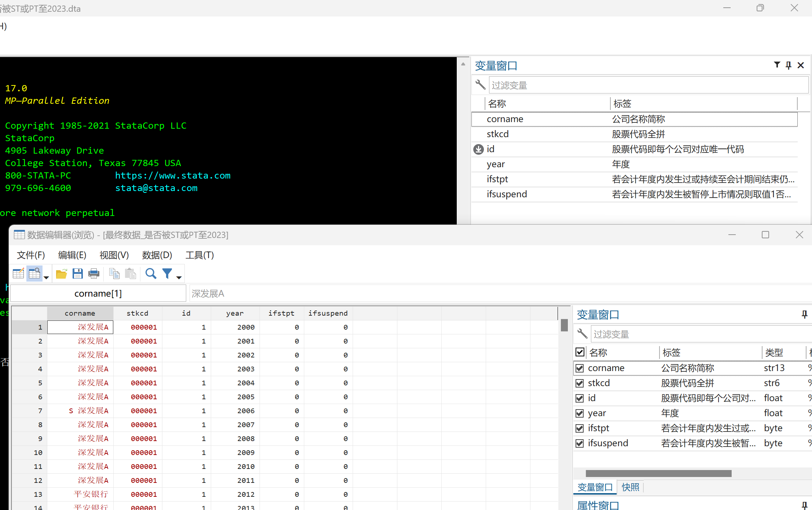Click the save floppy disk icon
812x510 pixels.
click(78, 274)
